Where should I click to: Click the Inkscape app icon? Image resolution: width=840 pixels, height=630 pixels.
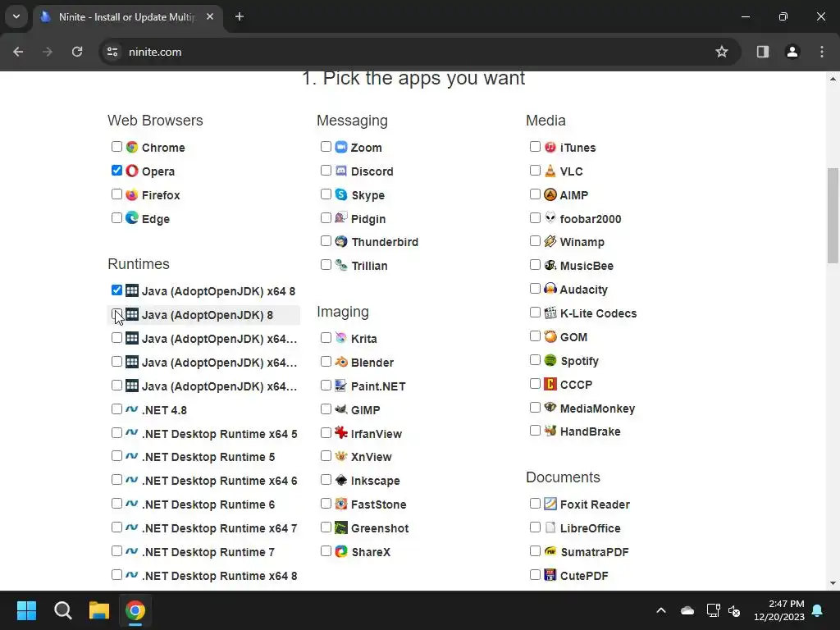(341, 480)
